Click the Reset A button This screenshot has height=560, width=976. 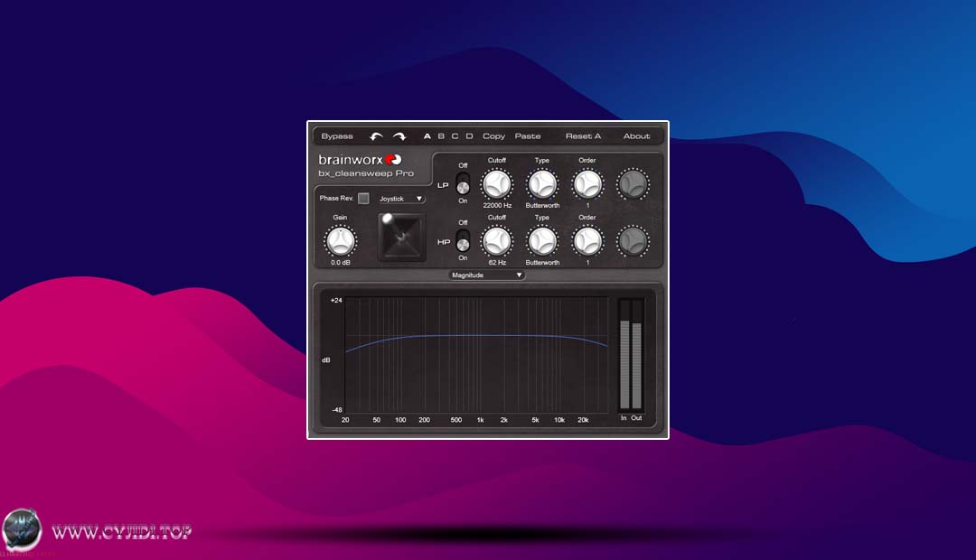[583, 136]
